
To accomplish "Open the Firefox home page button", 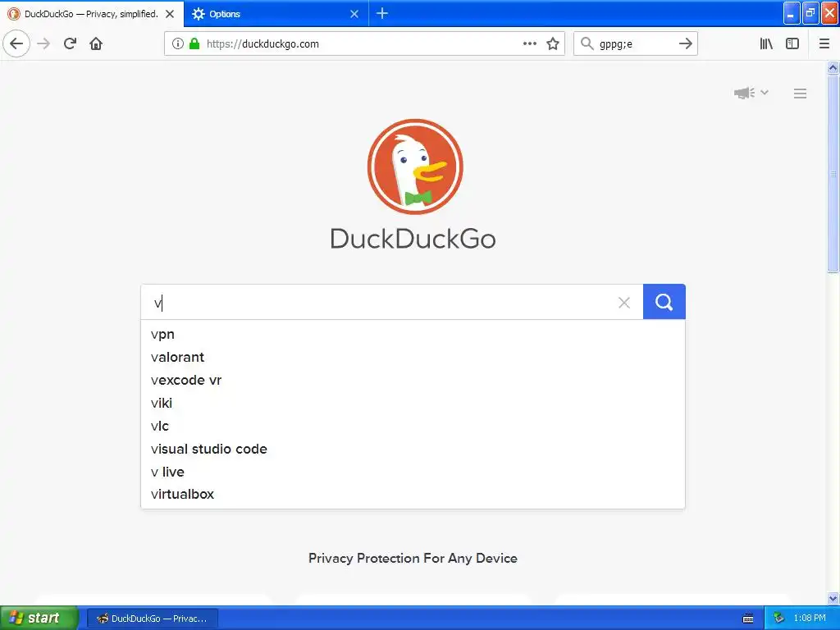I will pyautogui.click(x=96, y=43).
